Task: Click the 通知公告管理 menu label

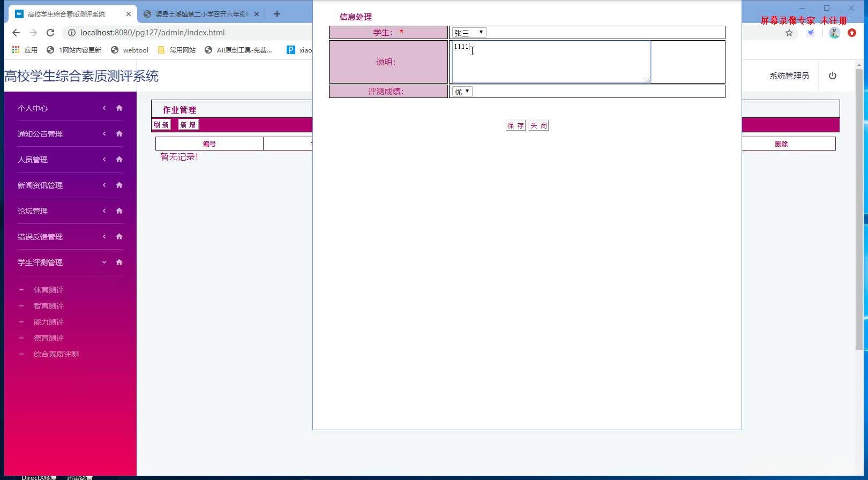Action: [40, 134]
